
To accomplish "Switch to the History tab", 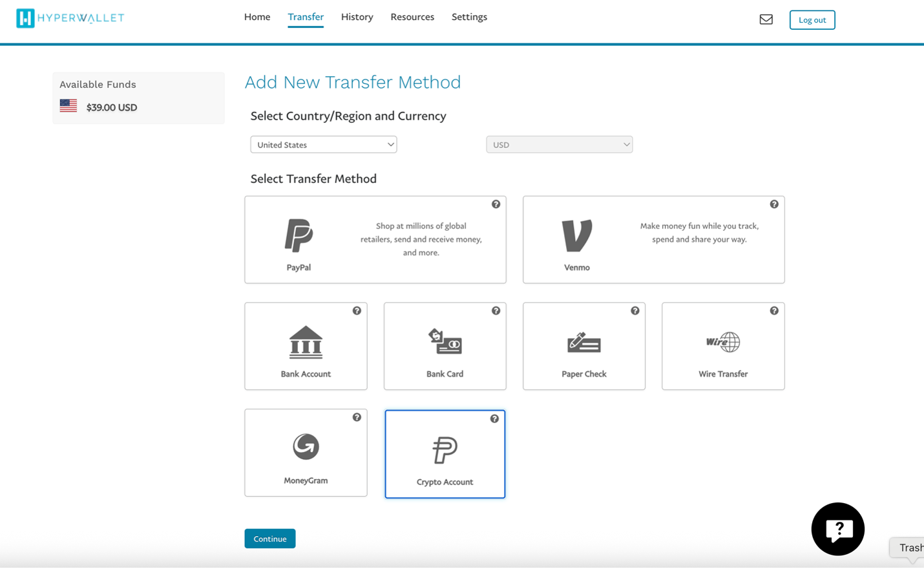I will [x=357, y=17].
